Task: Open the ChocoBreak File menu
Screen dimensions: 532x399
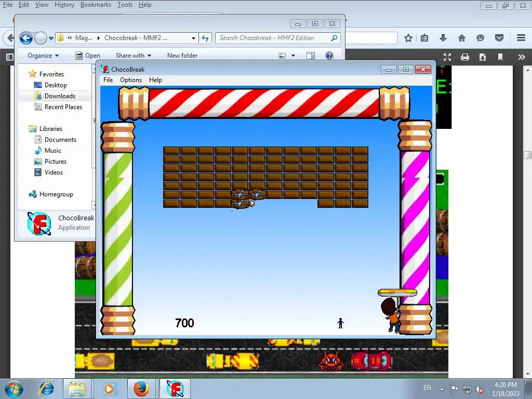Action: click(108, 80)
